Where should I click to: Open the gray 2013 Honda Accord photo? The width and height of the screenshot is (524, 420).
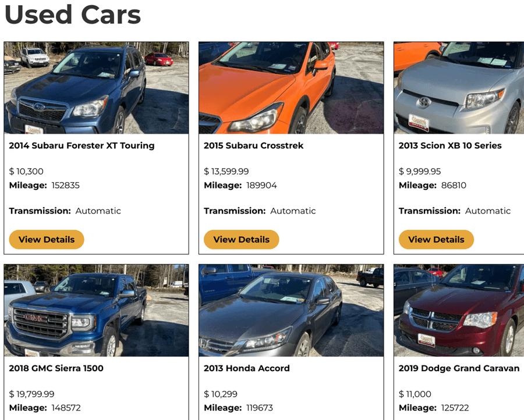(291, 311)
